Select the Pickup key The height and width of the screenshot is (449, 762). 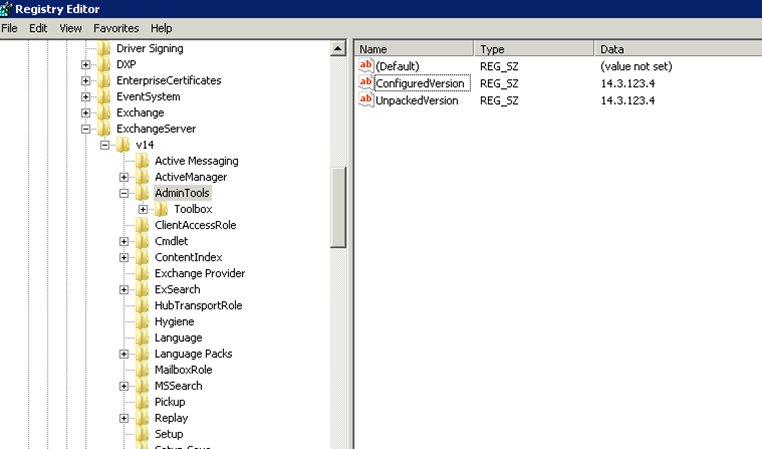(170, 402)
